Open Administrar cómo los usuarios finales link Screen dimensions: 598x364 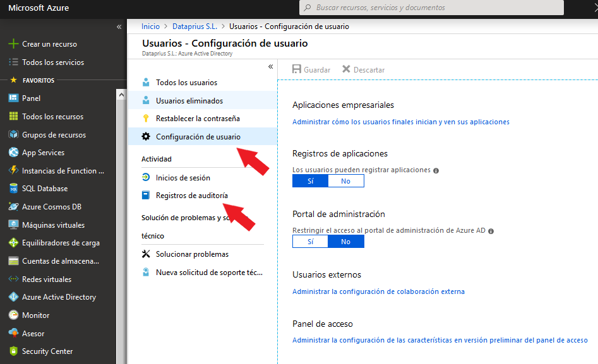point(401,122)
